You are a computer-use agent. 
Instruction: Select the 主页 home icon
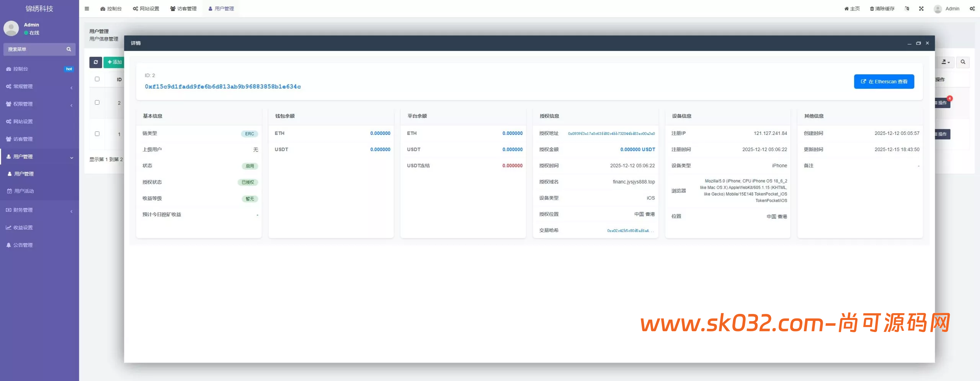pos(846,8)
